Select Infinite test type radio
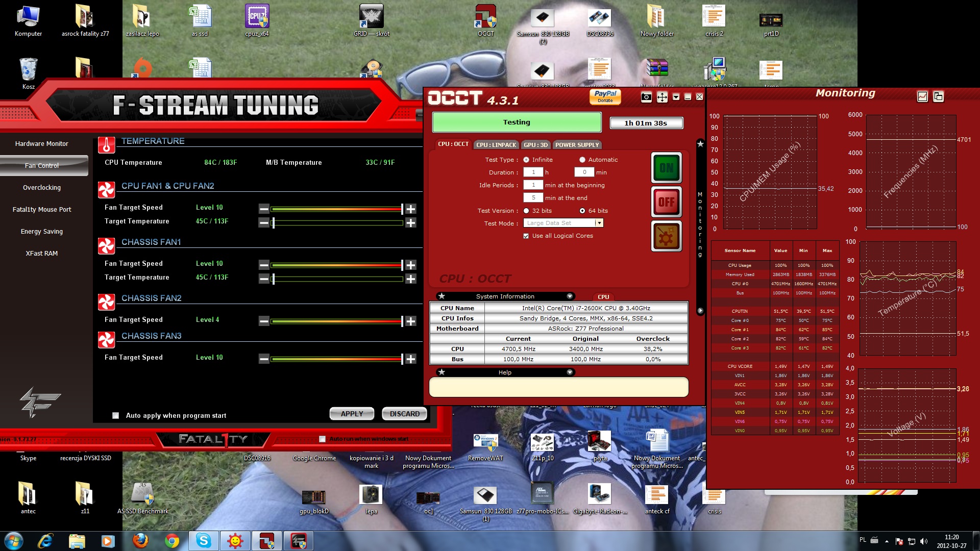The height and width of the screenshot is (551, 980). click(x=526, y=160)
